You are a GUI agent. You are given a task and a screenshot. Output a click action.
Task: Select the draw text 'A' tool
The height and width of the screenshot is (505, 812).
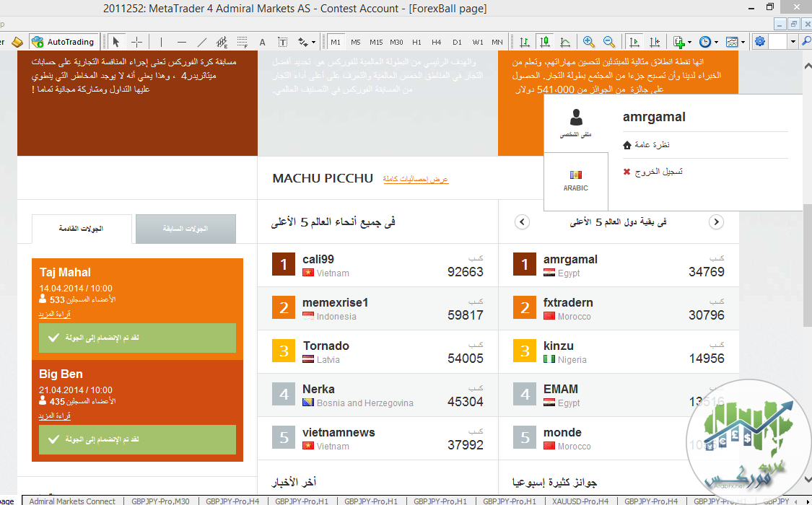click(x=263, y=42)
